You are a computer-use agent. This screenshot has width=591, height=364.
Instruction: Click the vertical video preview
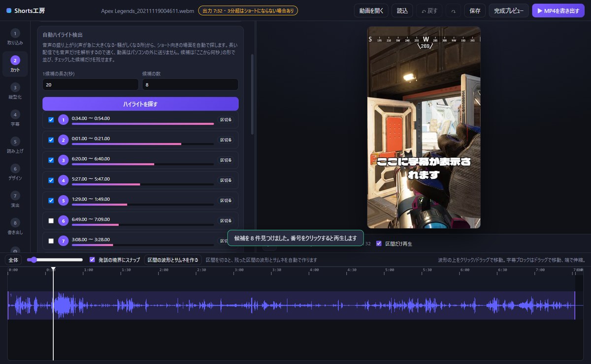[x=424, y=127]
